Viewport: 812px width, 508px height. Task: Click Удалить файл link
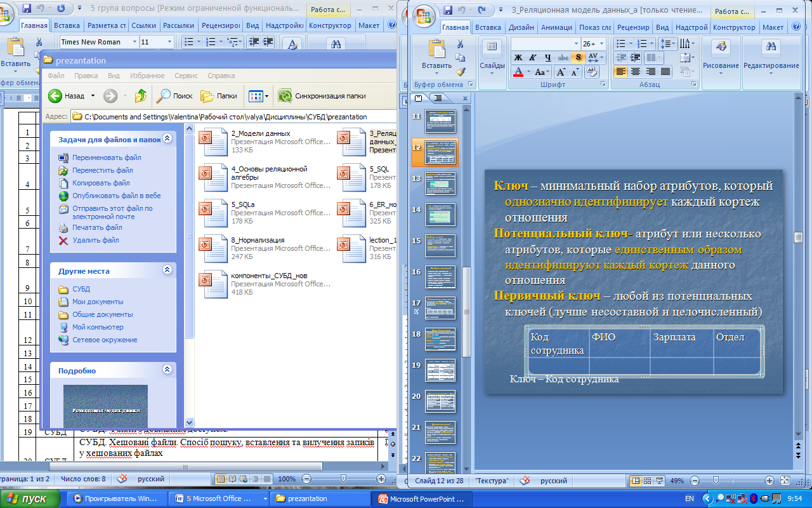(95, 240)
